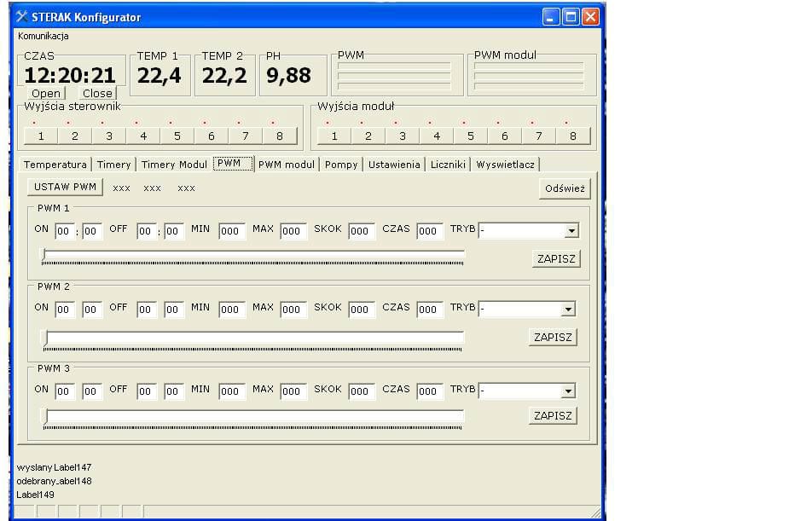Open the Komunikacja menu
812x521 pixels.
43,36
